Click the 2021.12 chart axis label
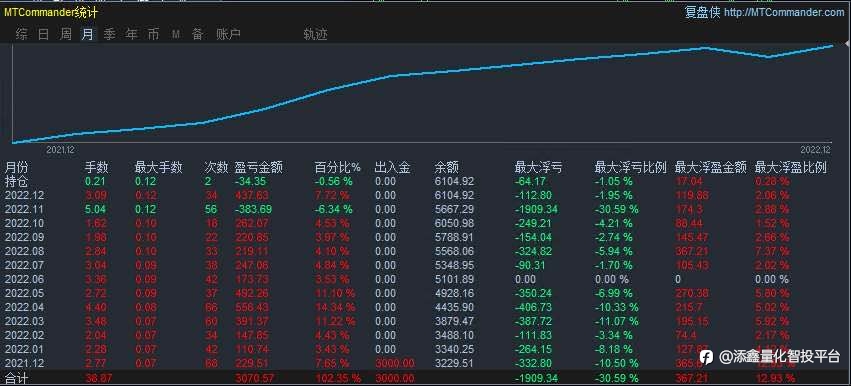 [x=61, y=149]
